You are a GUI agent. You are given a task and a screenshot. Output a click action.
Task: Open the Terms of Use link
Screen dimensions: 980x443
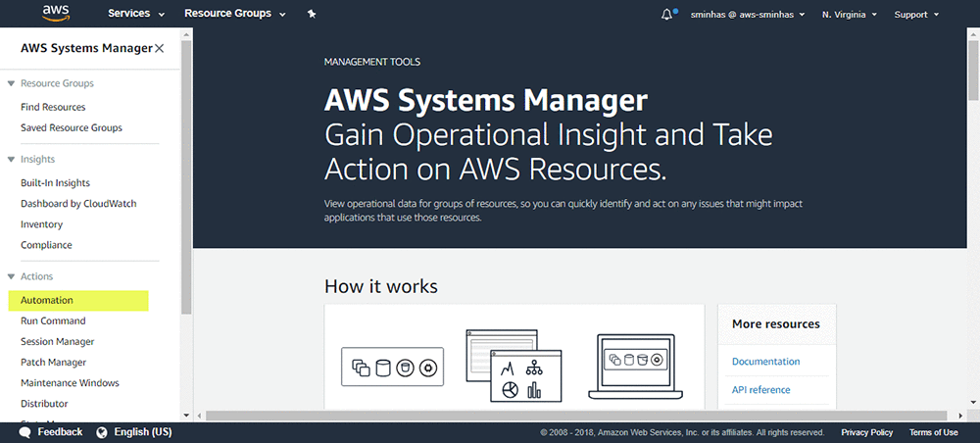pos(933,432)
